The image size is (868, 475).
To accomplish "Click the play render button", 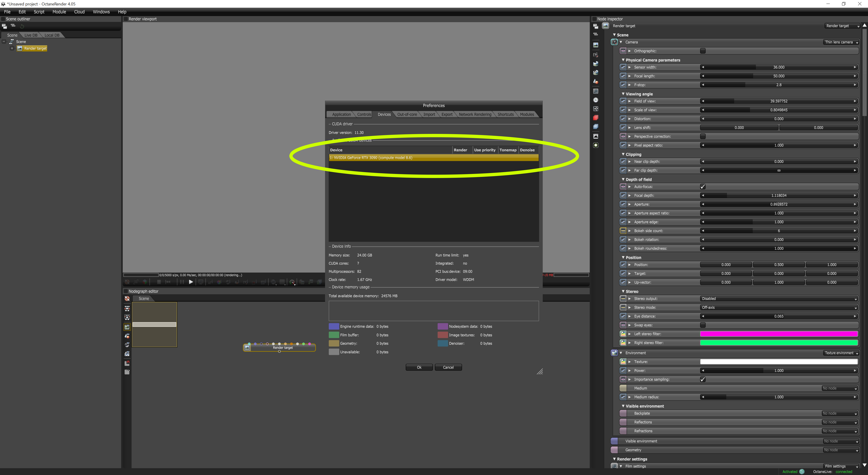I will 191,282.
